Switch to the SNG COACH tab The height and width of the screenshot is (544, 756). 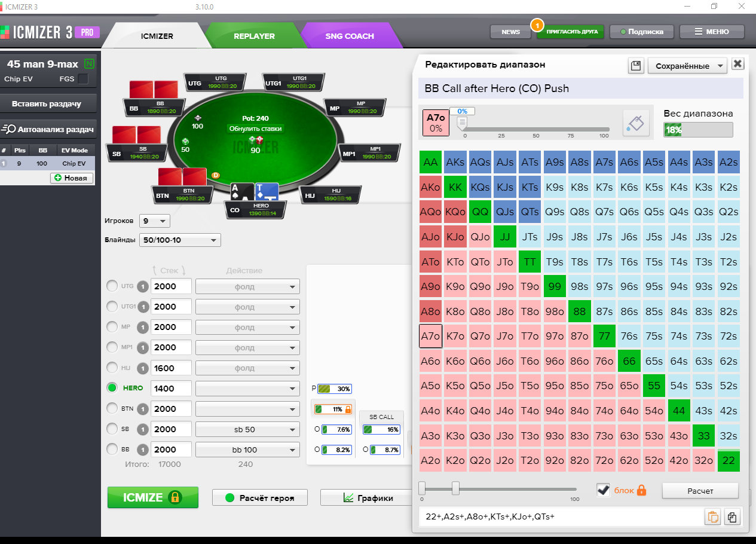point(350,36)
